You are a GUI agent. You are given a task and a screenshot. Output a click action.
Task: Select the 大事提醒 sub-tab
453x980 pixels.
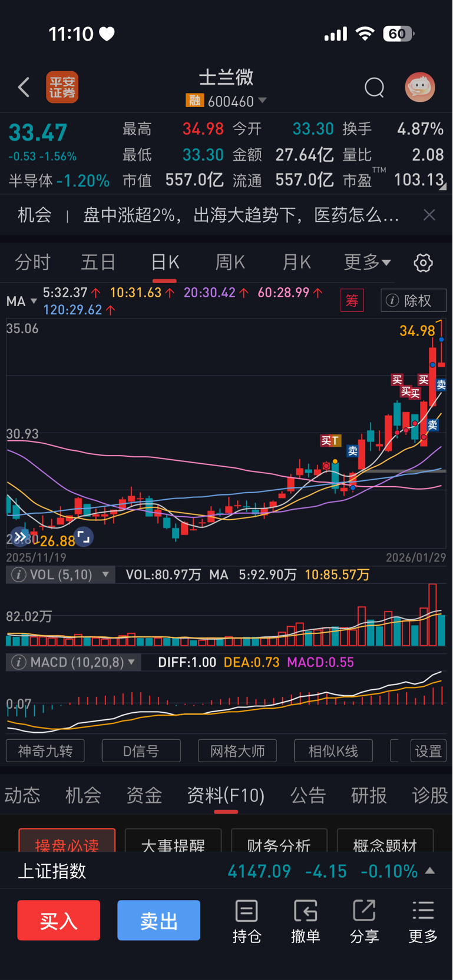(x=173, y=841)
